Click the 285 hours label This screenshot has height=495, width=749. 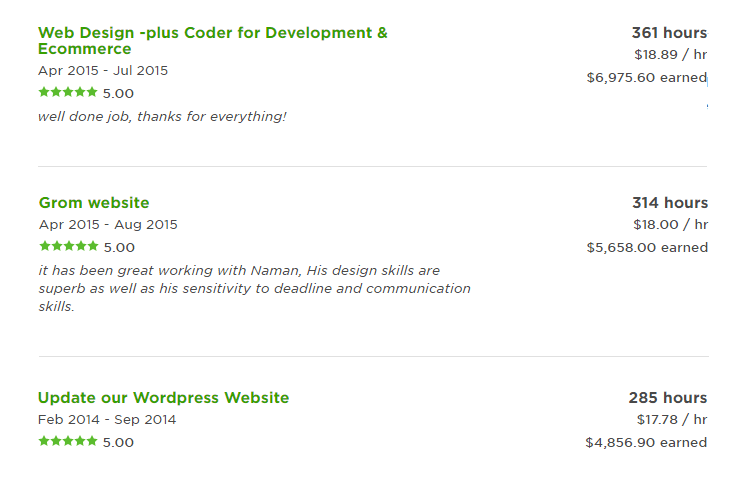coord(668,398)
